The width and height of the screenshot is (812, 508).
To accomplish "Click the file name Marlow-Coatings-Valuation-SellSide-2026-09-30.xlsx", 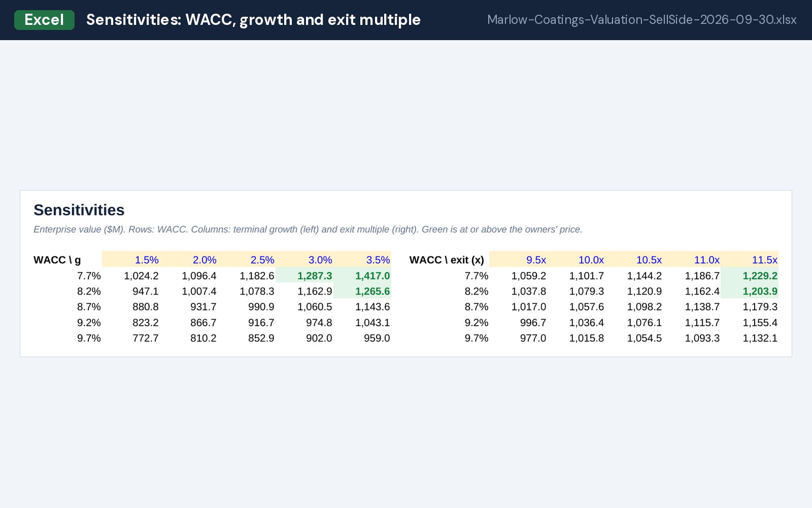I will tap(641, 20).
